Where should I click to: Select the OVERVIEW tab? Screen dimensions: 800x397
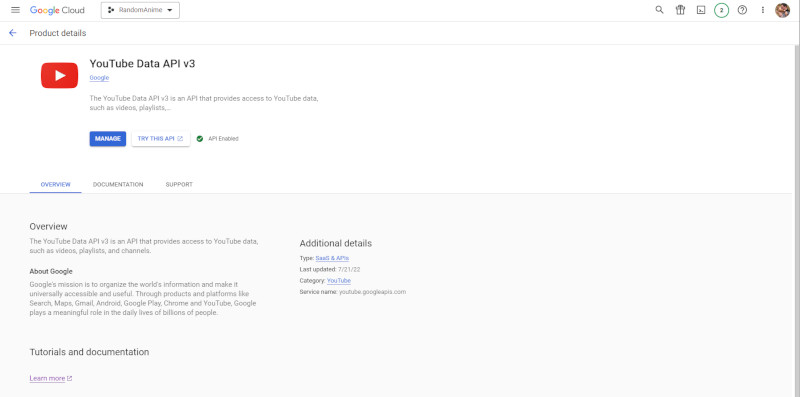coord(56,185)
